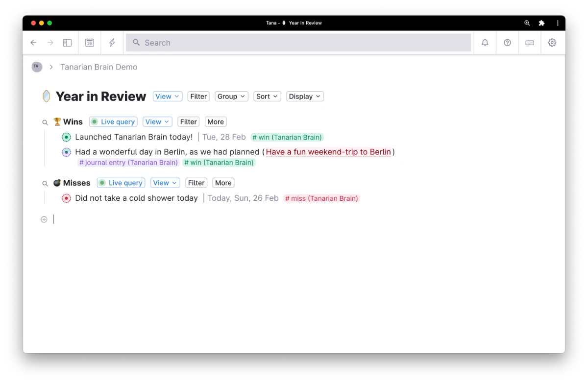Viewport: 588px width, 383px height.
Task: Open the Sort dropdown
Action: pos(267,96)
